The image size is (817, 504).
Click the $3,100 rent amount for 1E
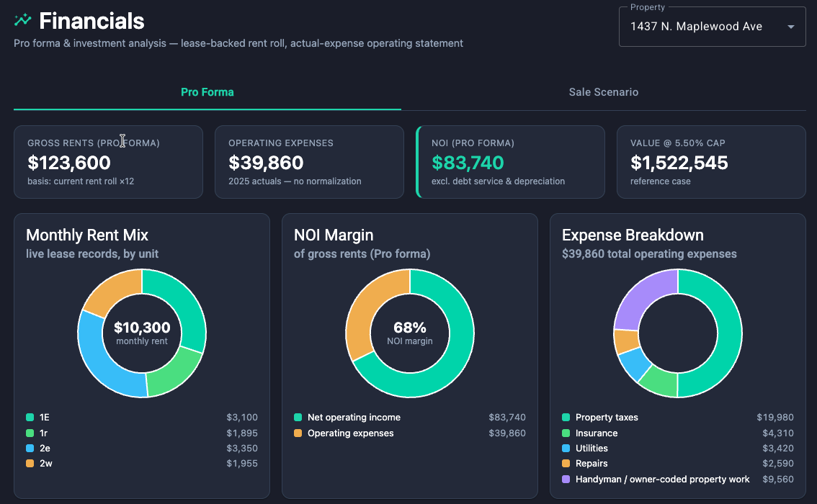click(242, 417)
